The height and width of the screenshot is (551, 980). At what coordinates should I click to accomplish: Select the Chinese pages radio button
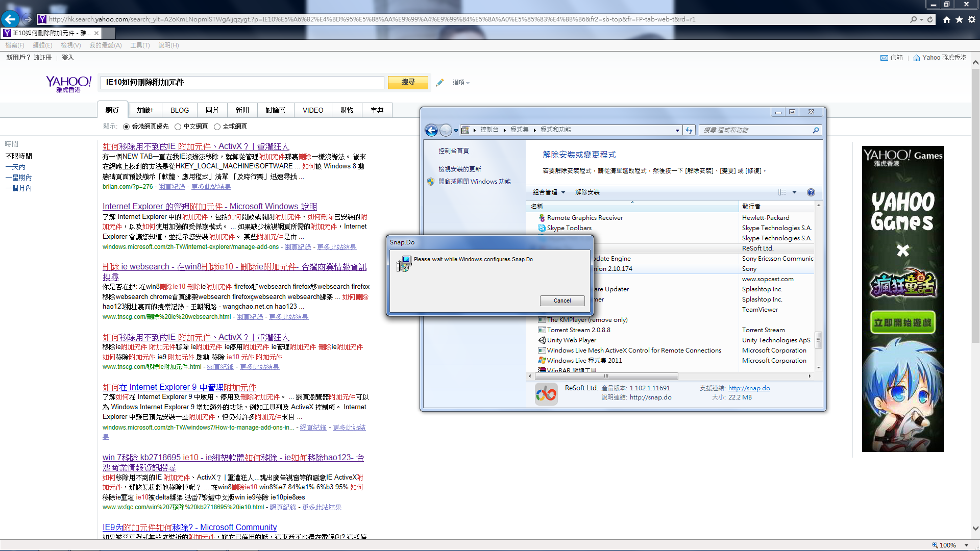178,127
